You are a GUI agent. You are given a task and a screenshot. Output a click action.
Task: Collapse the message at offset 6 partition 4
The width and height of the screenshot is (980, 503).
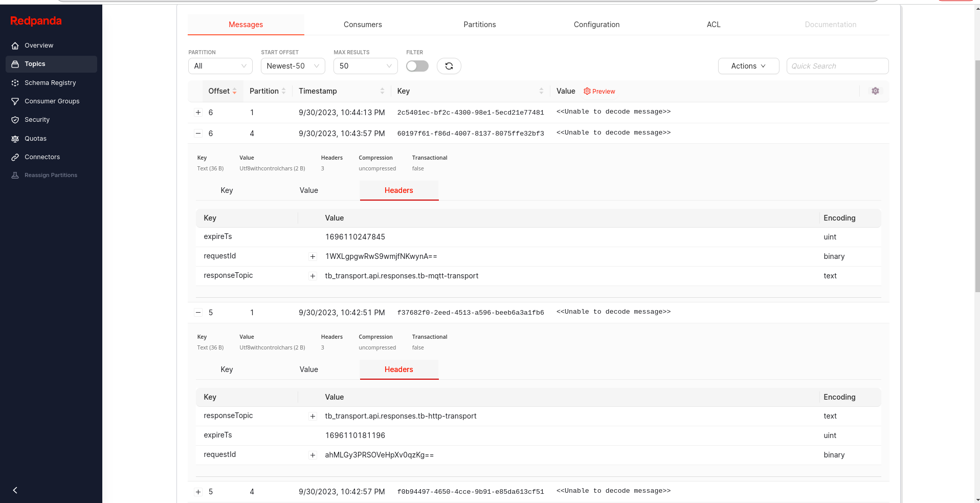(x=198, y=133)
